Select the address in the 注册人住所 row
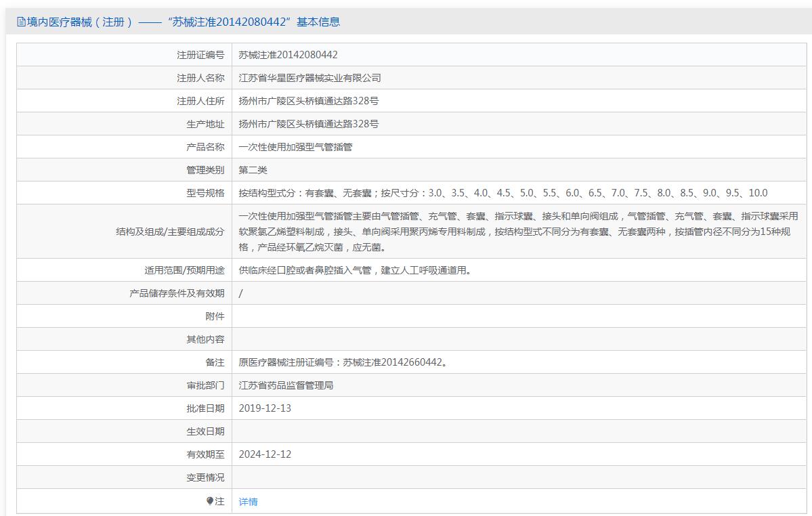812x516 pixels. coord(309,101)
